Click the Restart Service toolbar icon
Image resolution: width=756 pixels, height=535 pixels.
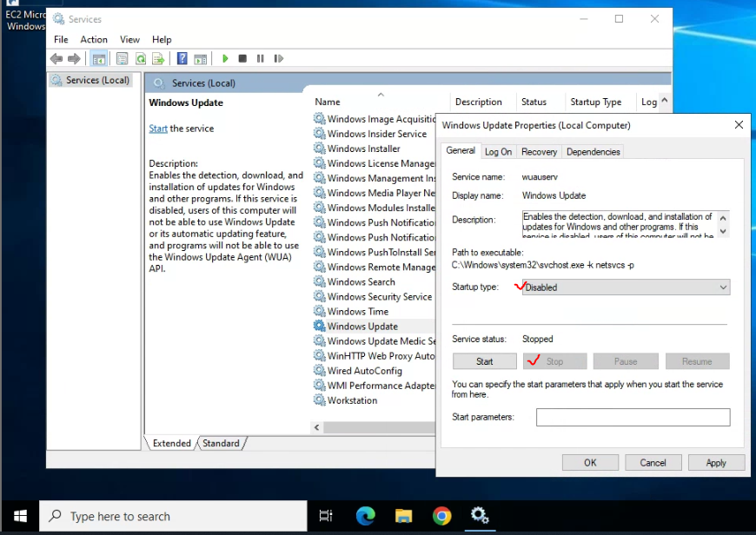(x=278, y=59)
